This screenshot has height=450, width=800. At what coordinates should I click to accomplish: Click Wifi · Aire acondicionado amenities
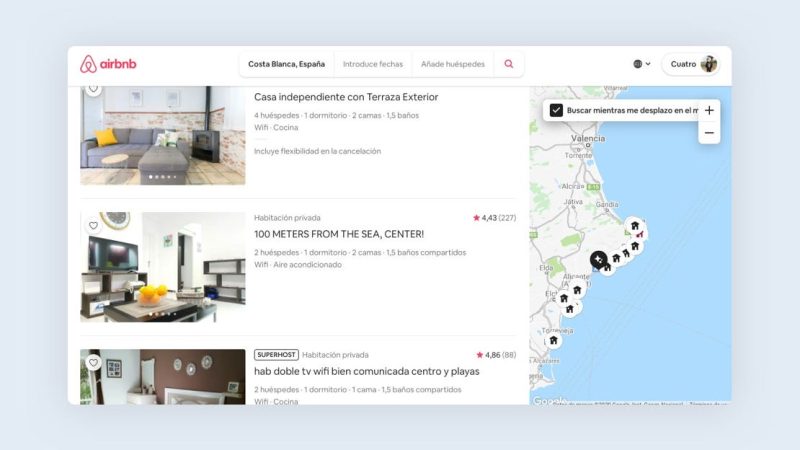coord(298,265)
